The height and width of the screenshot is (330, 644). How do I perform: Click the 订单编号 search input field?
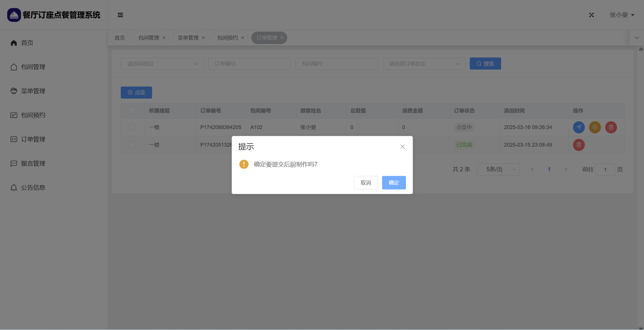point(249,64)
